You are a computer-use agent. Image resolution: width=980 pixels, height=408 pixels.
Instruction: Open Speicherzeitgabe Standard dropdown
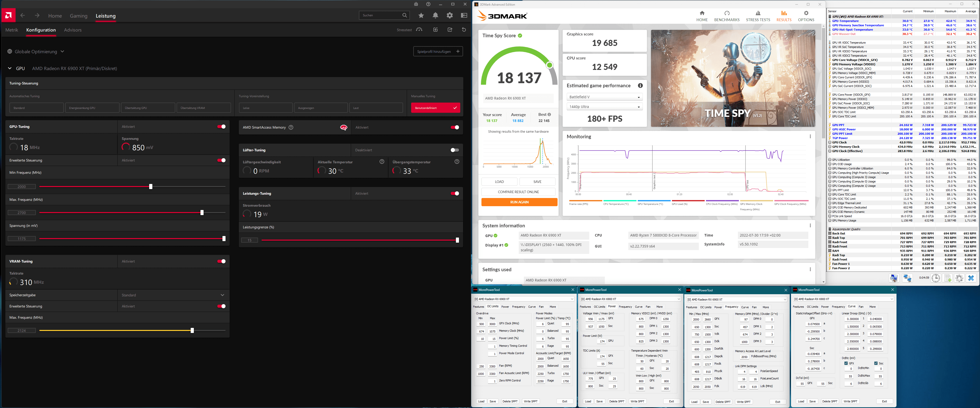click(173, 295)
